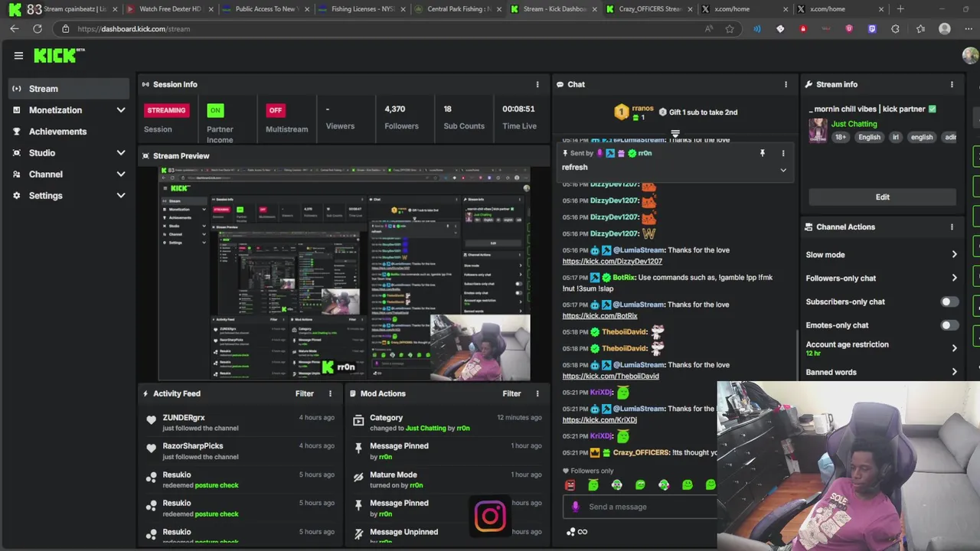Image resolution: width=980 pixels, height=551 pixels.
Task: Select Stream in the sidebar
Action: pyautogui.click(x=69, y=89)
